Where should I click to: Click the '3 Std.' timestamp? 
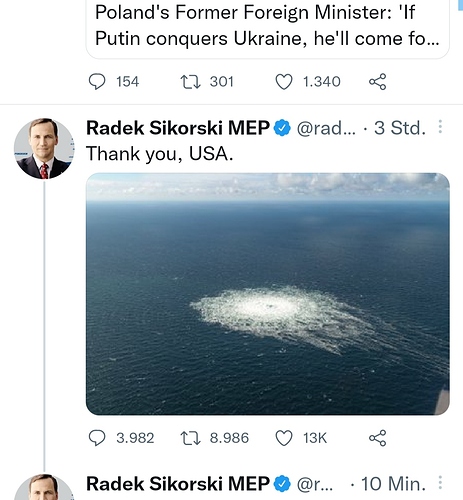(400, 128)
